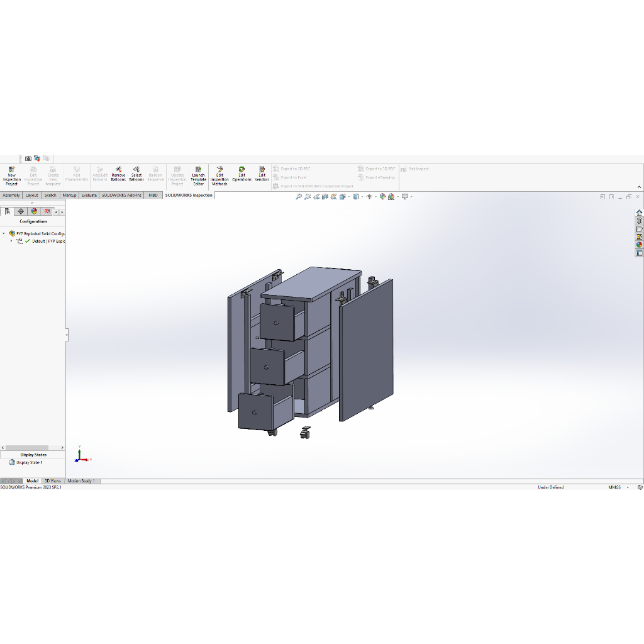This screenshot has width=644, height=644.
Task: Open SOLIDWORKS Resources home icon in task pane
Action: click(639, 213)
